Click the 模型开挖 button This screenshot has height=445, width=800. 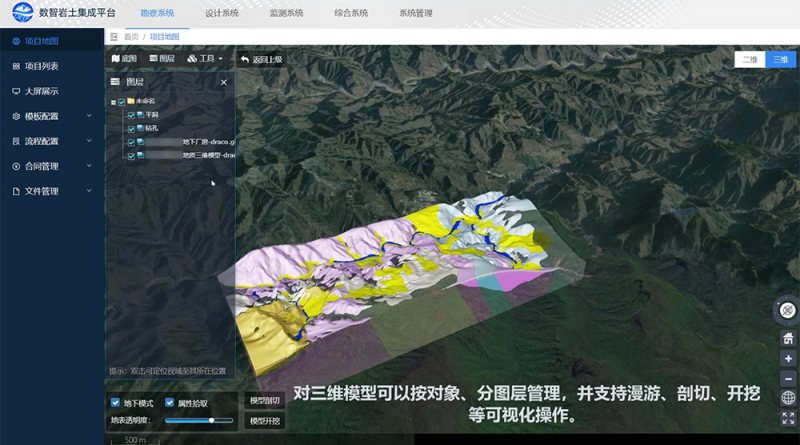coord(264,421)
